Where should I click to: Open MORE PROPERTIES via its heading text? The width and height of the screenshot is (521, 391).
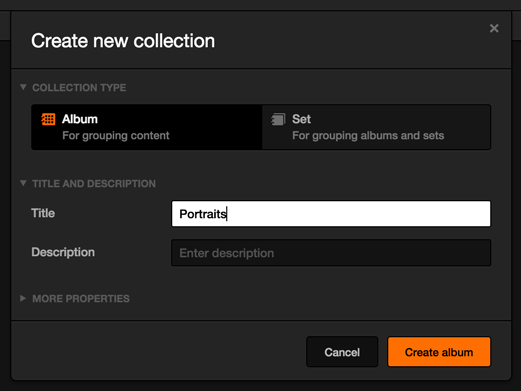81,299
